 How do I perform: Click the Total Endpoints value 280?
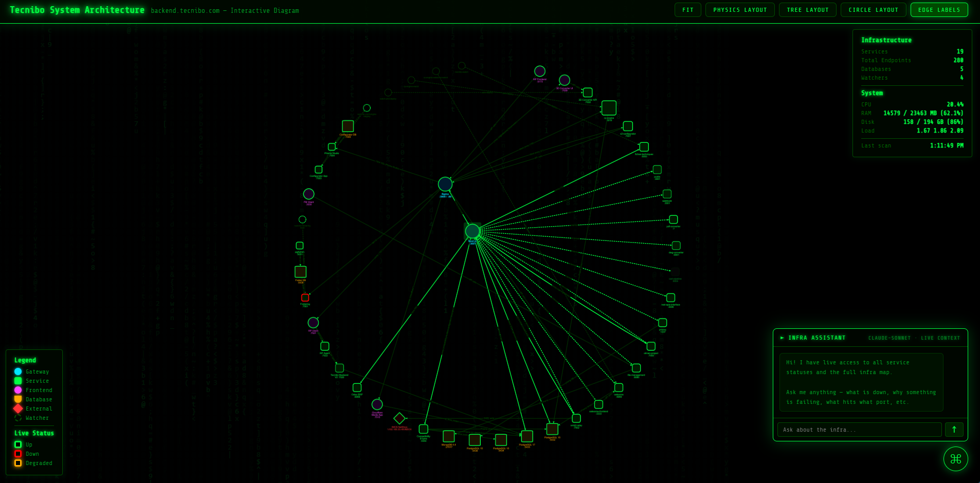tap(958, 60)
